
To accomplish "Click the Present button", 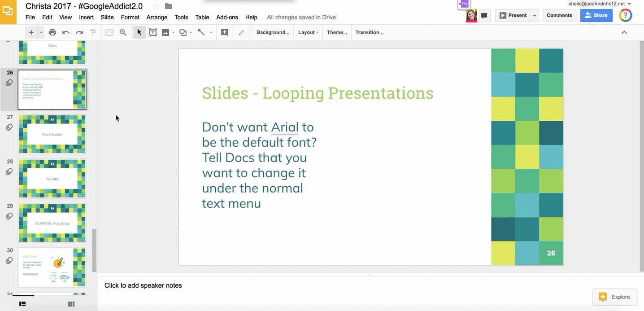I will 513,15.
